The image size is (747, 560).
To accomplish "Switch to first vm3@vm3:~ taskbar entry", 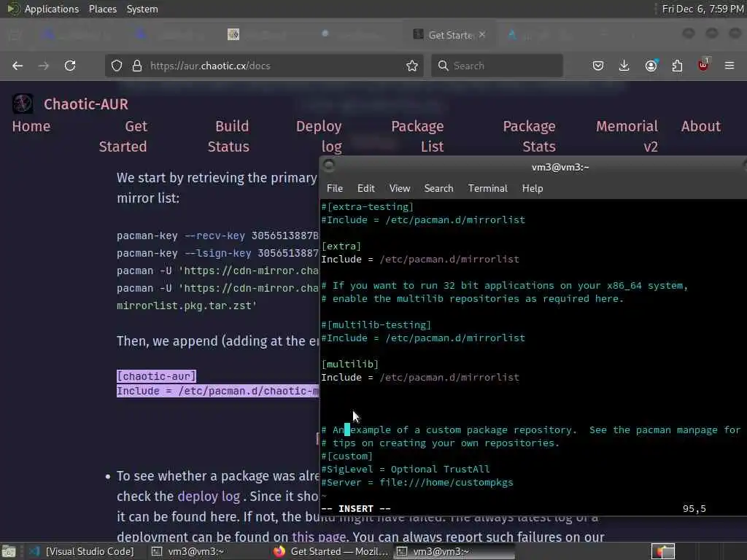I will (188, 551).
